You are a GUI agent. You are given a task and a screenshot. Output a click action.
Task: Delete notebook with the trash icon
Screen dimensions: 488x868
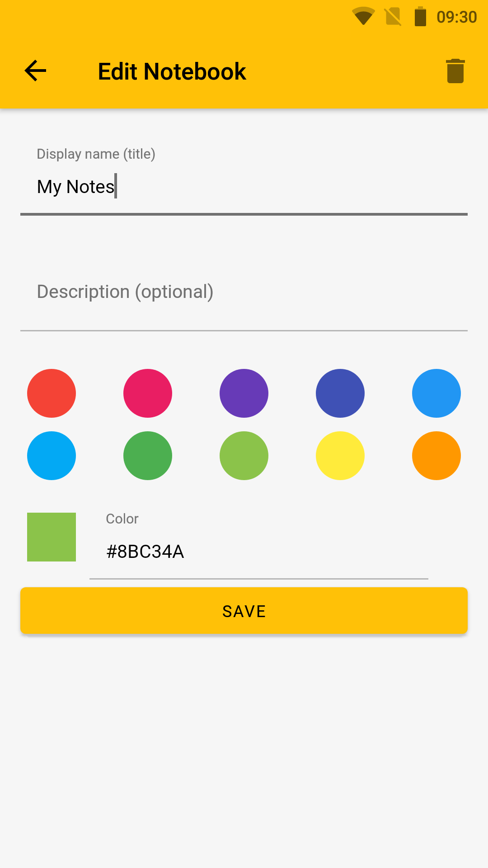[455, 71]
